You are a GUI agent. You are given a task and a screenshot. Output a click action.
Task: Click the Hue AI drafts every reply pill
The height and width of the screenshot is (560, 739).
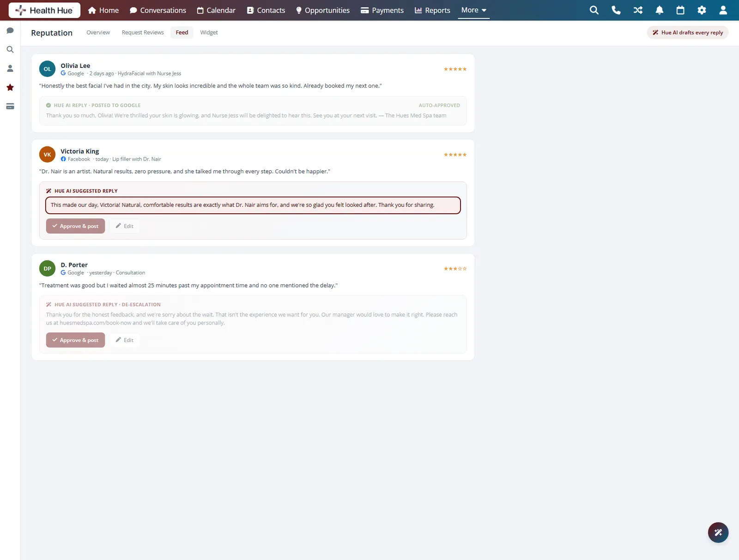(x=687, y=32)
